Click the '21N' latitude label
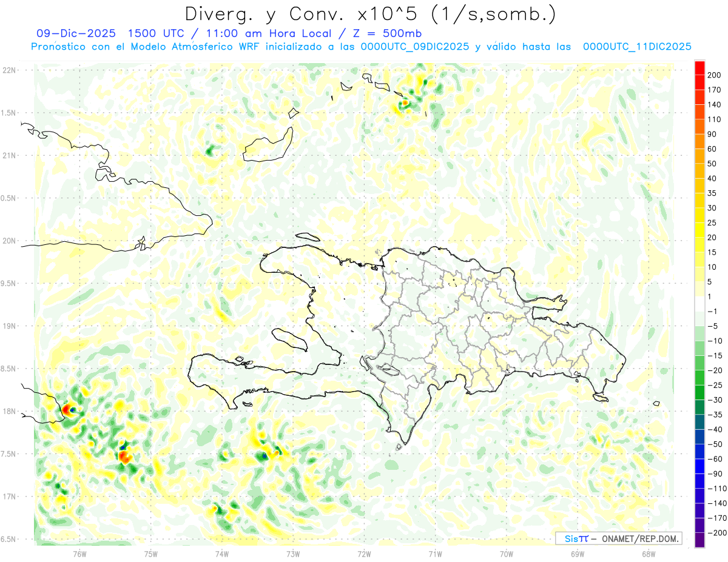Screen dimensions: 728x562 (x=9, y=155)
